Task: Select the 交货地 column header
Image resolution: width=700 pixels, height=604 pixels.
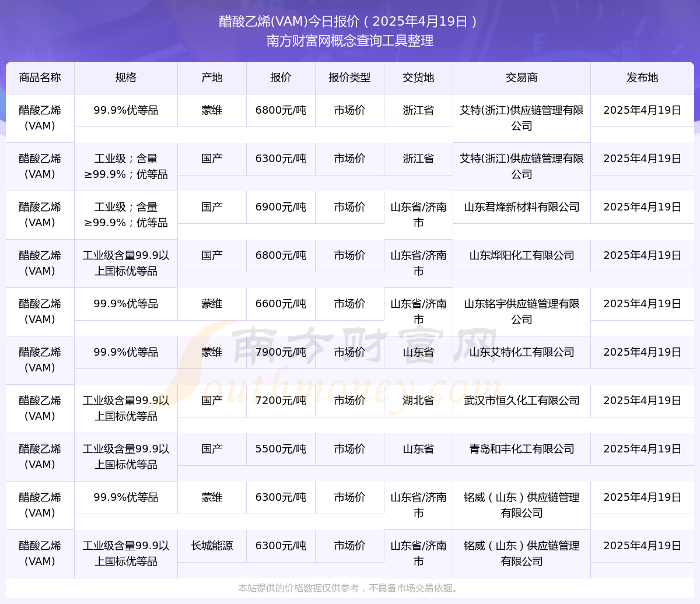Action: 418,78
